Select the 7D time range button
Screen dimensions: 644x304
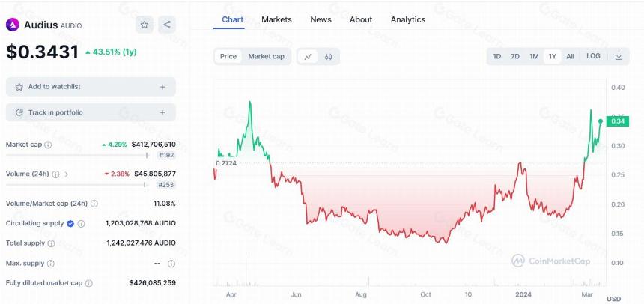click(515, 57)
